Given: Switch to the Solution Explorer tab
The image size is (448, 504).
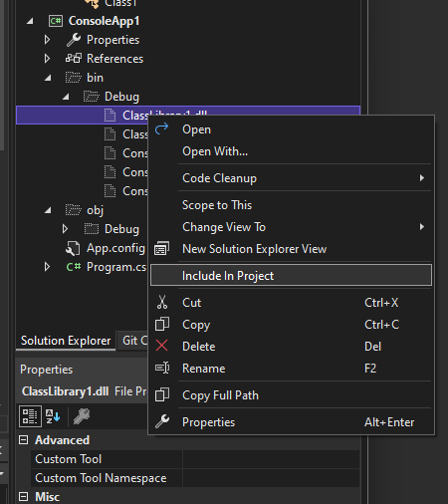Looking at the screenshot, I should 66,341.
